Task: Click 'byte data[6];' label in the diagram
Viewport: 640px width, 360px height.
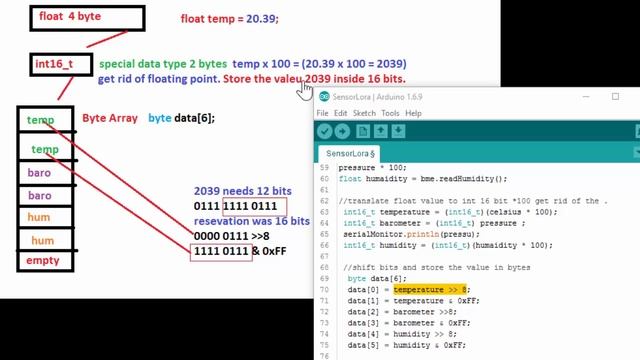Action: click(x=181, y=118)
